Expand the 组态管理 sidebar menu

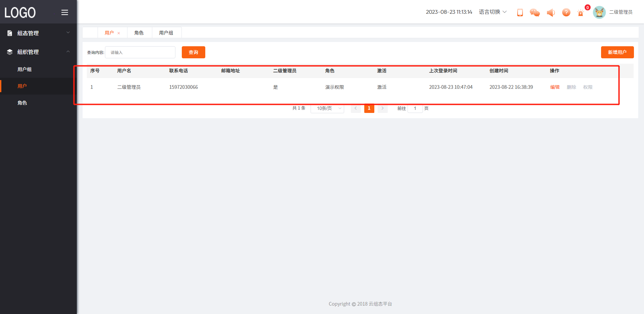38,33
